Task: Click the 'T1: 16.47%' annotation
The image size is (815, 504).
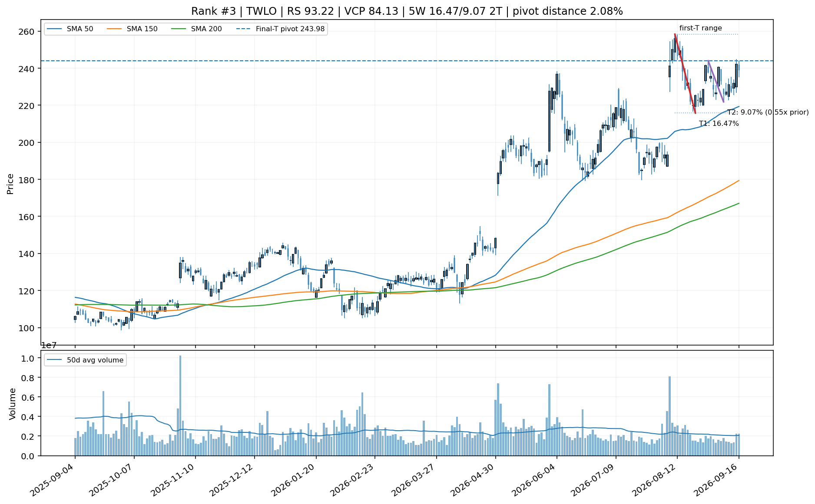Action: (x=719, y=124)
